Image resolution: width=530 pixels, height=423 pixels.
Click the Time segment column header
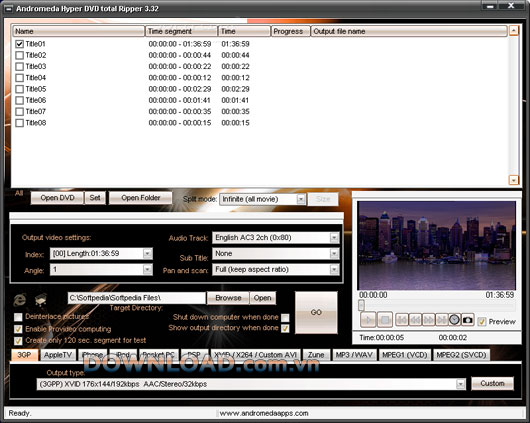pyautogui.click(x=182, y=31)
